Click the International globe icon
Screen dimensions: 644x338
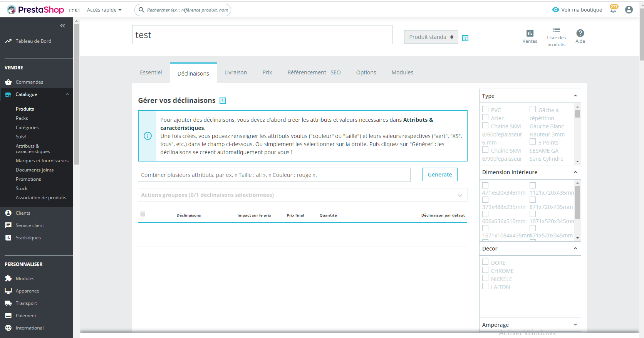click(8, 328)
